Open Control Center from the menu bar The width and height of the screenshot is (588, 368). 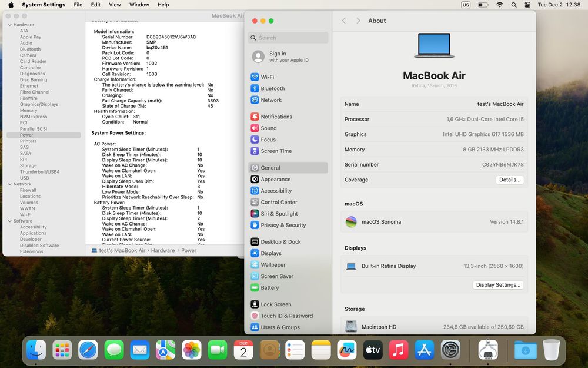point(527,5)
